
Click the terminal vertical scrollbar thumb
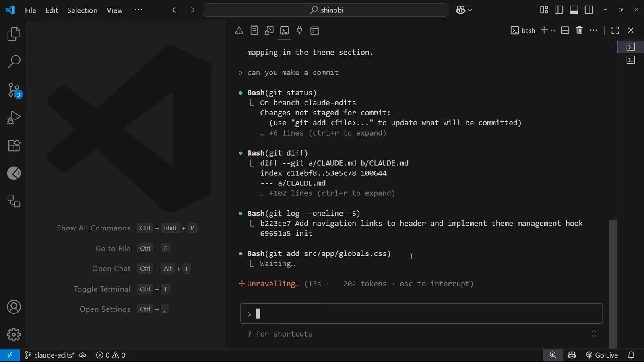pyautogui.click(x=613, y=284)
